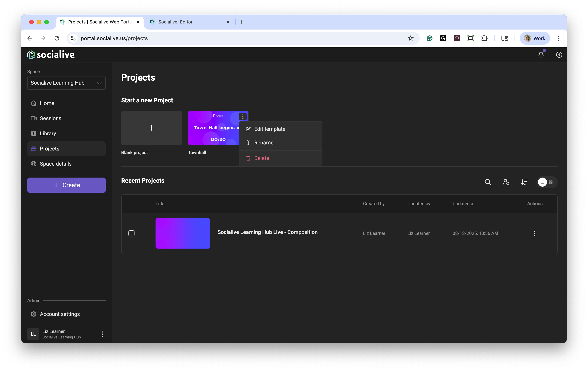Screen dimensions: 588x371
Task: Click the Blank project tile
Action: [151, 128]
